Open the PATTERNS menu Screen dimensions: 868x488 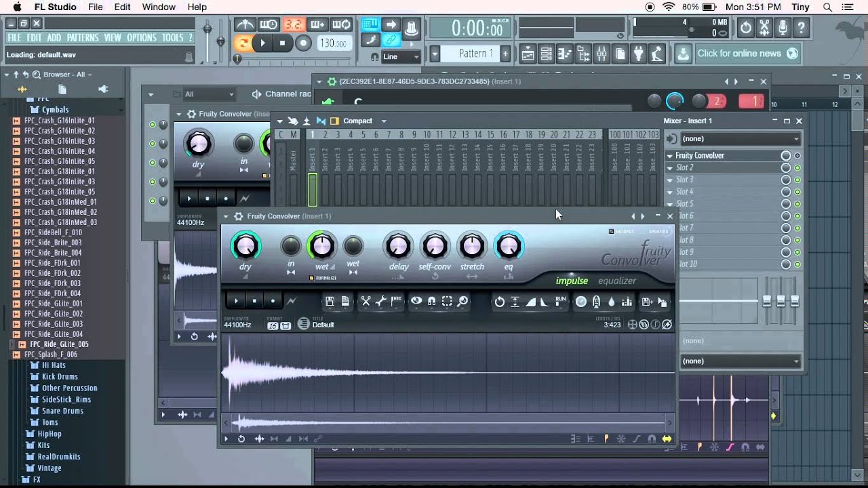click(82, 38)
